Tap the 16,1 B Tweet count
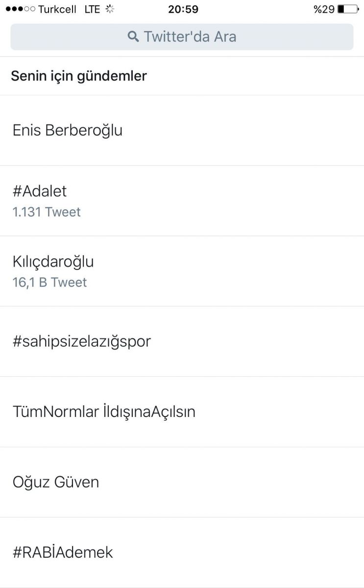The image size is (364, 588). (49, 283)
